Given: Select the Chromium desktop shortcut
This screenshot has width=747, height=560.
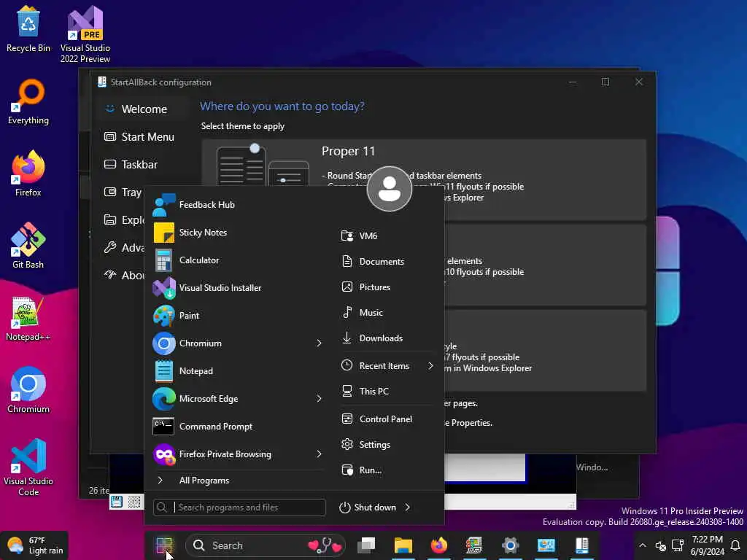Looking at the screenshot, I should tap(28, 390).
